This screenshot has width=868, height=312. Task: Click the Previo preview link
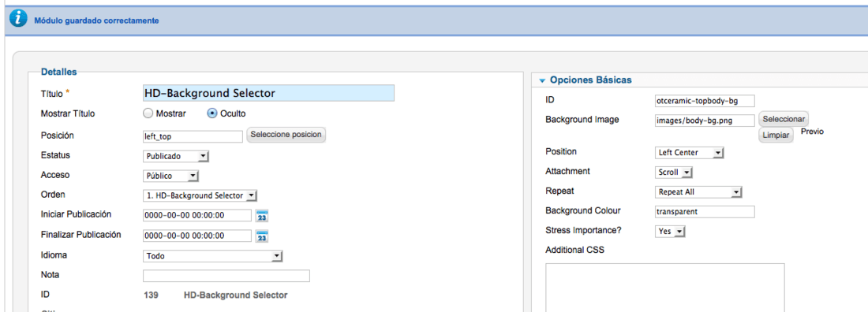[x=812, y=132]
